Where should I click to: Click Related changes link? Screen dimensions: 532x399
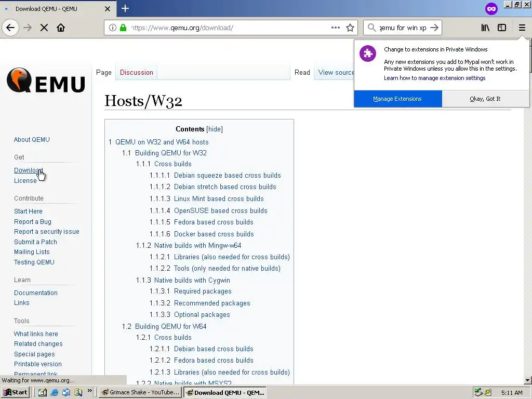point(38,344)
